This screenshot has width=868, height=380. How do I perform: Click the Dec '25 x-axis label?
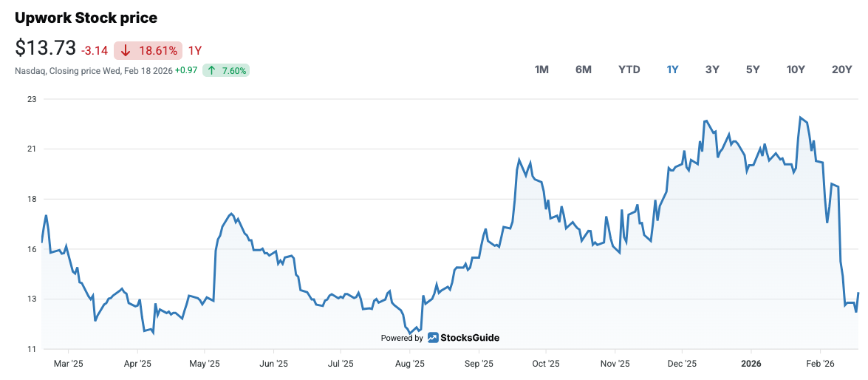pyautogui.click(x=683, y=364)
